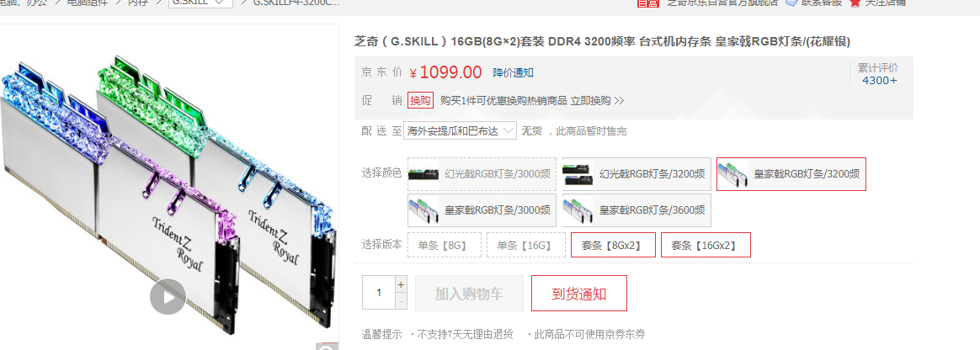
Task: Click 立即换购 link with arrows
Action: (597, 101)
